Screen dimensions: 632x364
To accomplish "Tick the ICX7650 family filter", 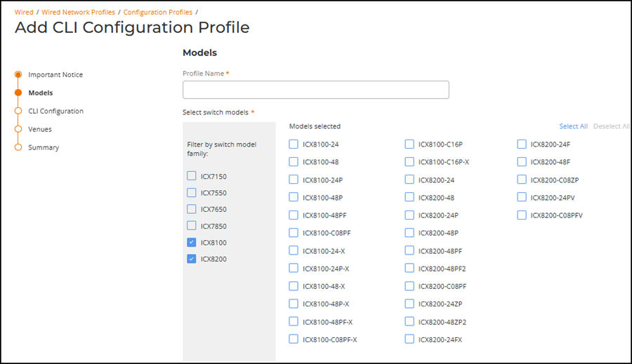I will pos(192,209).
